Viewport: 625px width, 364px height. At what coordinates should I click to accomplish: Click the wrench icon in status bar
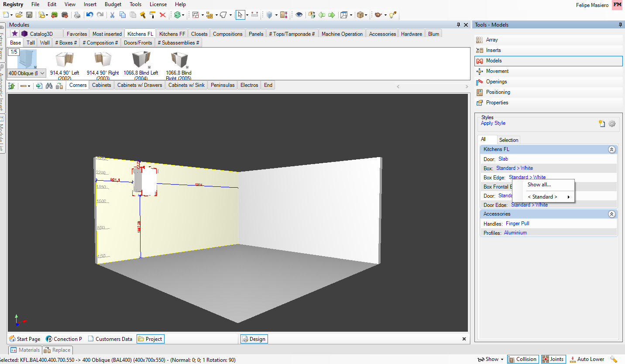[x=614, y=359]
